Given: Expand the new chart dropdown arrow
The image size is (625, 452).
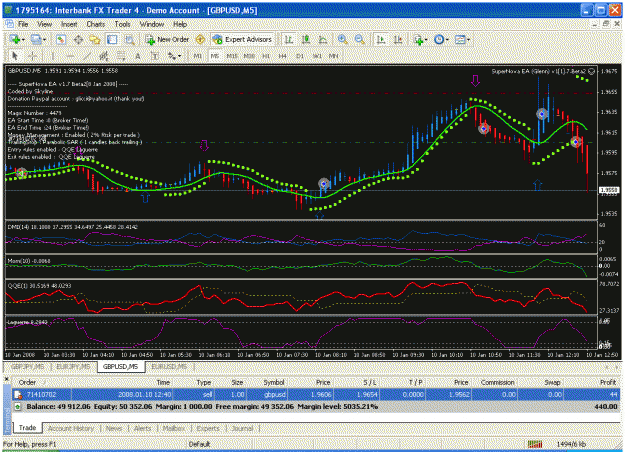Looking at the screenshot, I should pyautogui.click(x=23, y=40).
